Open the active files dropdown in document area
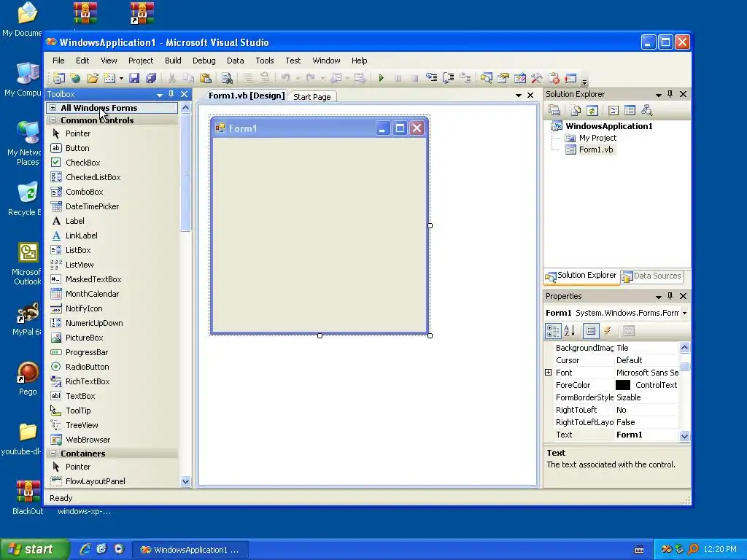Viewport: 747px width, 560px height. (519, 96)
